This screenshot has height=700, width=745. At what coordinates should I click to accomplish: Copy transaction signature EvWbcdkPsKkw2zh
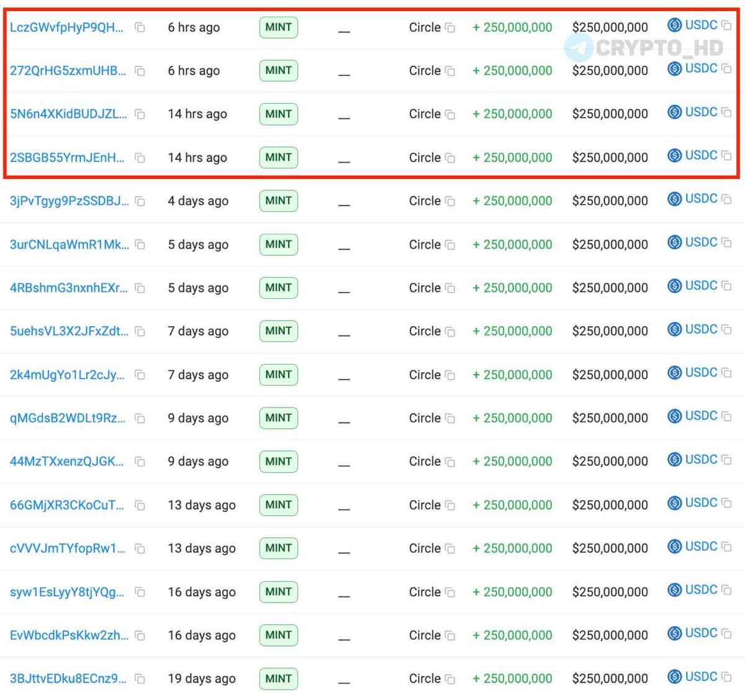(140, 635)
